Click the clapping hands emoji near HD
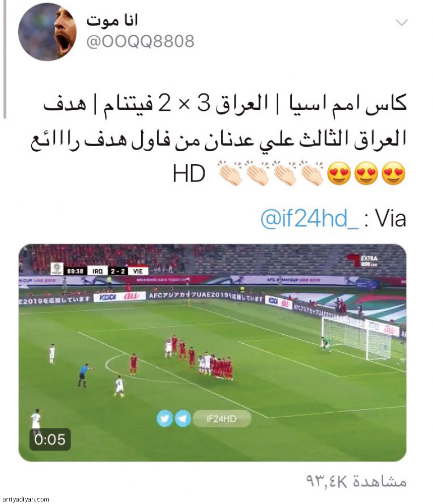The width and height of the screenshot is (433, 504). (230, 173)
